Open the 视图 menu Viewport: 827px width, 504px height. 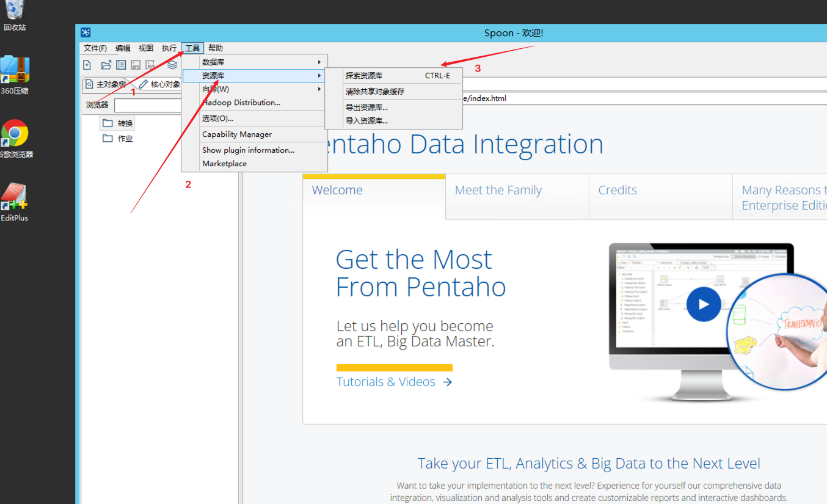click(x=146, y=48)
